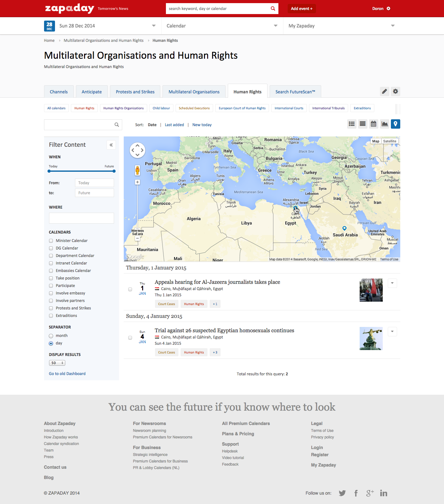This screenshot has height=504, width=444.
Task: Check the DG Calendar checkbox
Action: (51, 248)
